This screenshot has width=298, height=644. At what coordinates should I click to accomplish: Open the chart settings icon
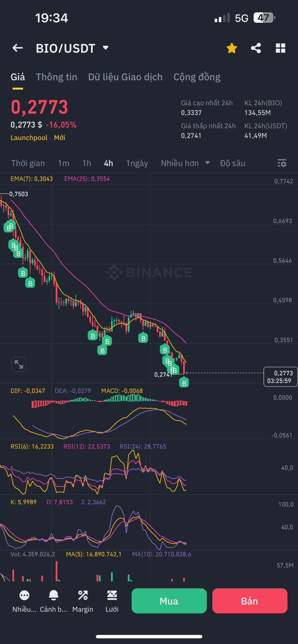pos(282,163)
